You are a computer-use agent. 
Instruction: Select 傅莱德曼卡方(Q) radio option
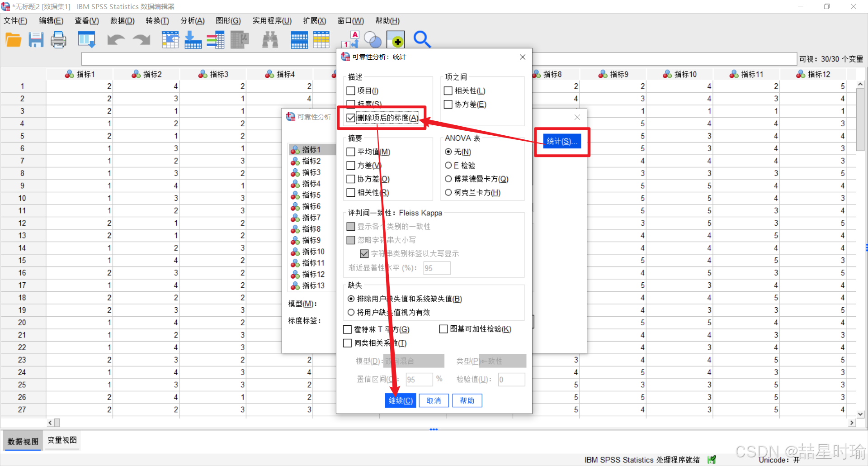coord(448,179)
